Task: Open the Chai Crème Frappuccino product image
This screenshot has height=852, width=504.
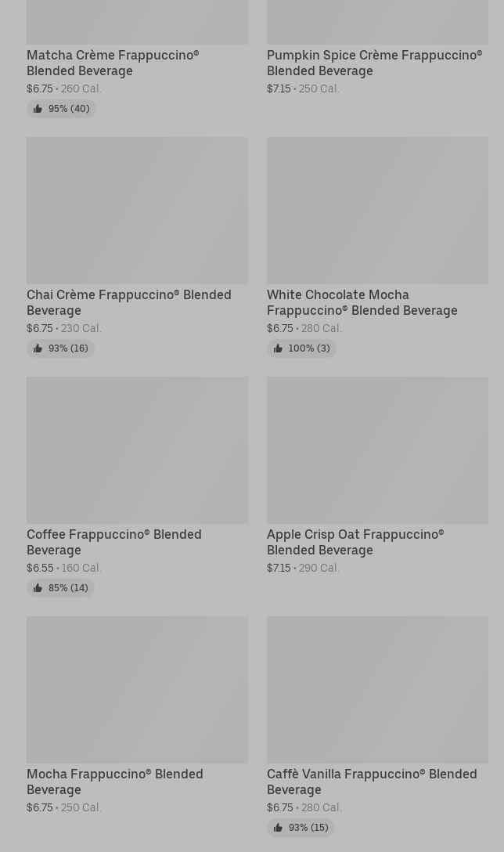Action: point(137,211)
